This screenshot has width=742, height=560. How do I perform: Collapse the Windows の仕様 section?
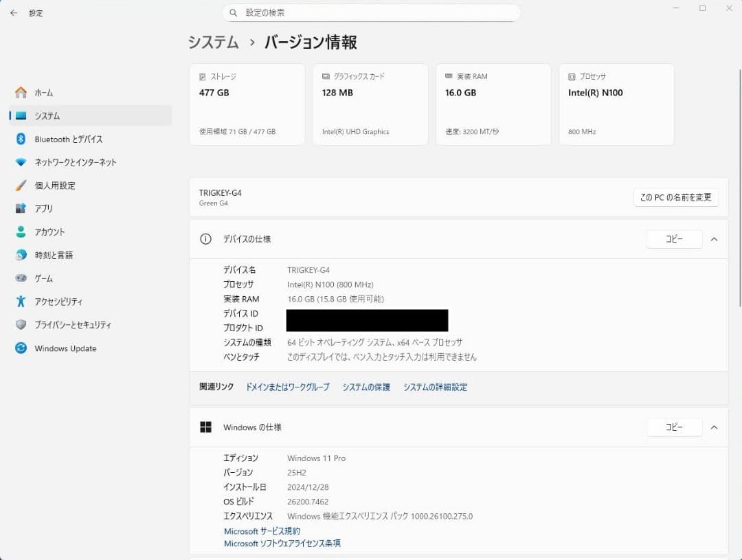[715, 427]
